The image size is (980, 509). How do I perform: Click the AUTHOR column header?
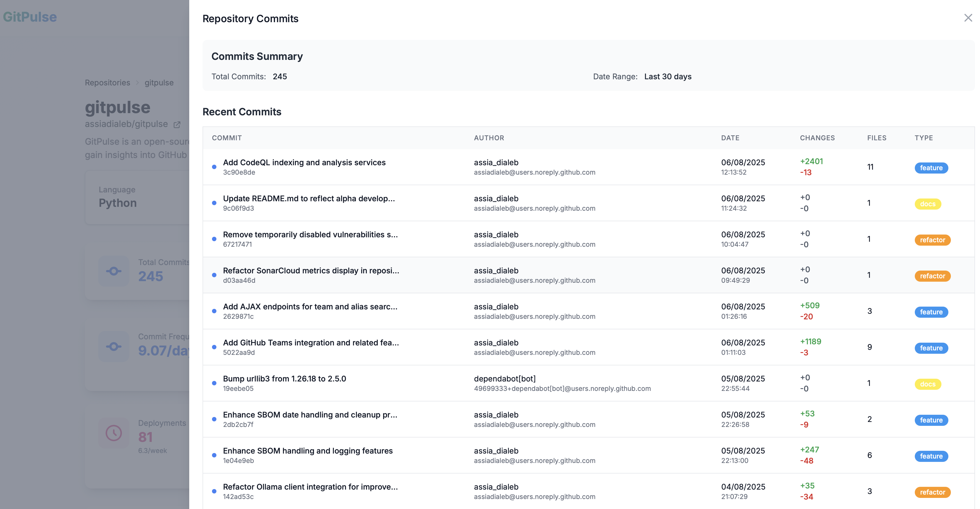489,138
